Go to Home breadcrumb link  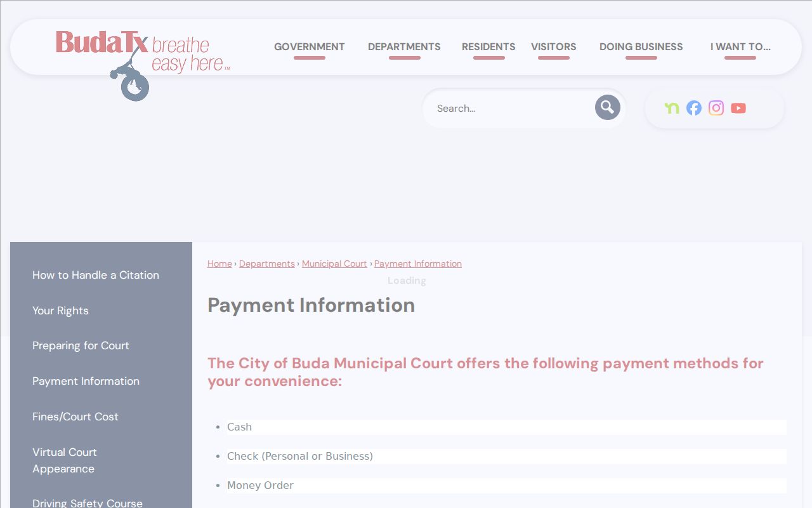click(x=219, y=264)
